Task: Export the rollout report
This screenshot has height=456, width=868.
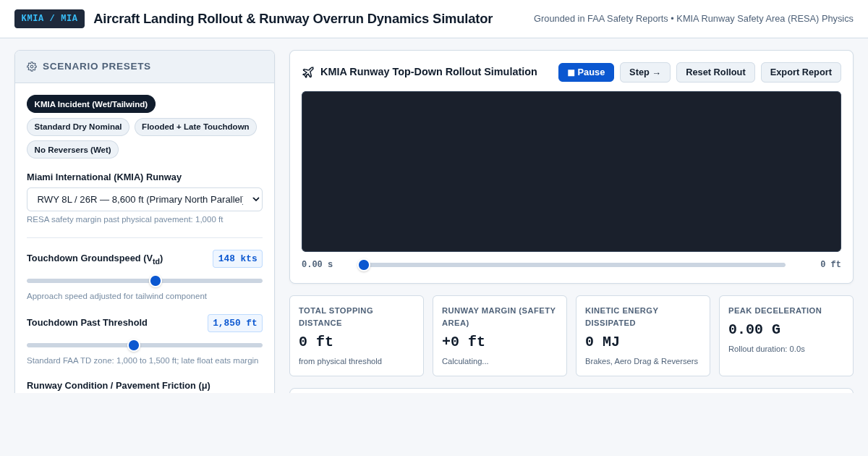Action: tap(801, 72)
